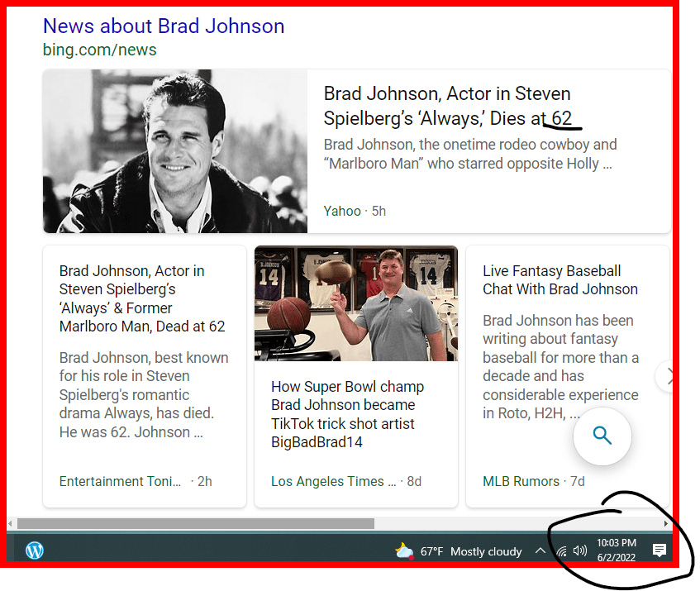Click the WordPress icon in the taskbar
700x591 pixels.
(35, 550)
